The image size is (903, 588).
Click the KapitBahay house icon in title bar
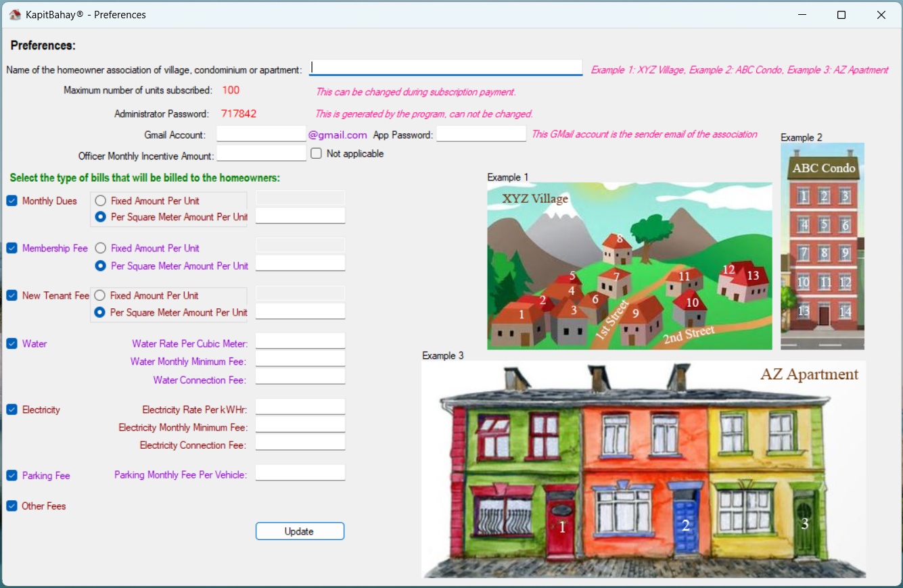15,14
